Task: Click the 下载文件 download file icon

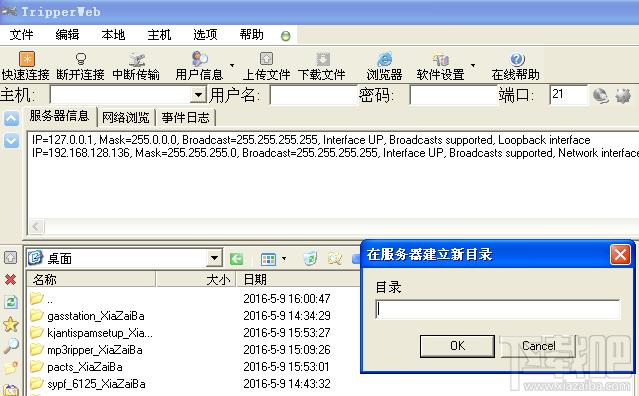Action: pyautogui.click(x=322, y=59)
